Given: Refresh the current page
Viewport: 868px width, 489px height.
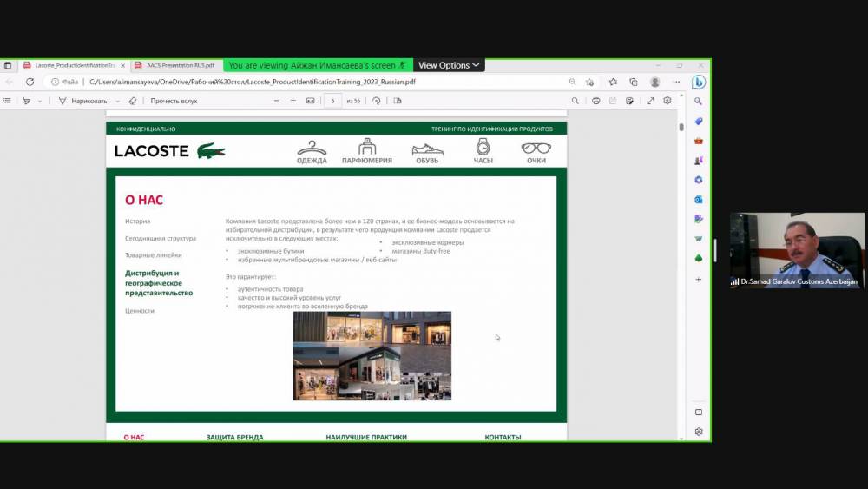Looking at the screenshot, I should (x=30, y=82).
